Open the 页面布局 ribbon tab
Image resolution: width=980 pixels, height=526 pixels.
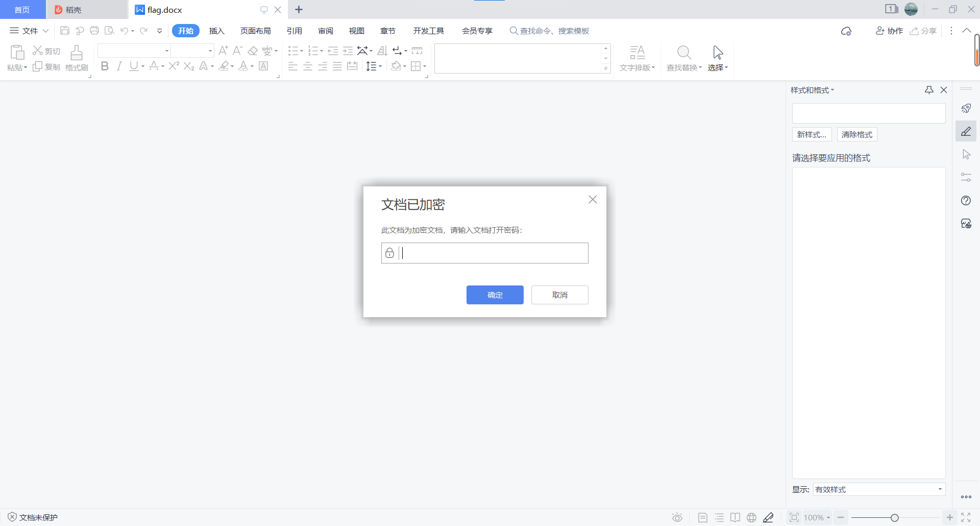point(255,31)
